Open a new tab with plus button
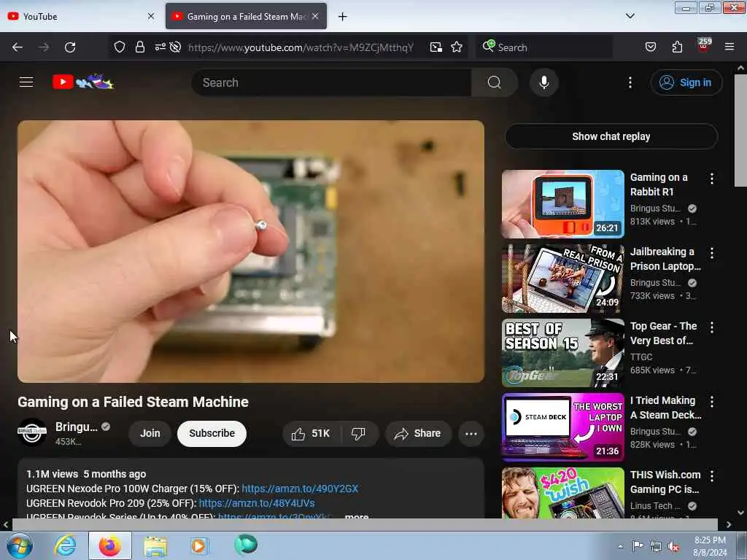Image resolution: width=747 pixels, height=560 pixels. tap(343, 17)
